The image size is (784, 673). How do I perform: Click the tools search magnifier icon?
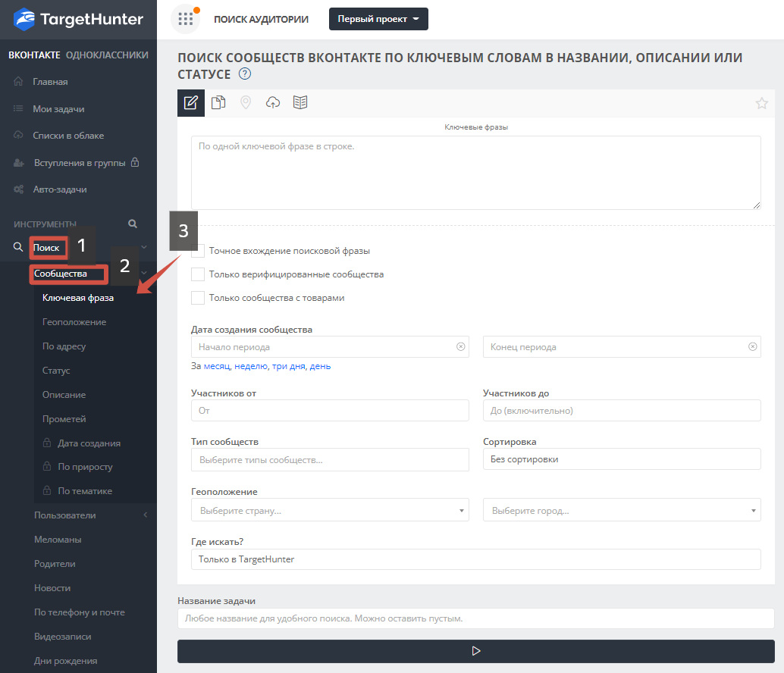(x=133, y=224)
